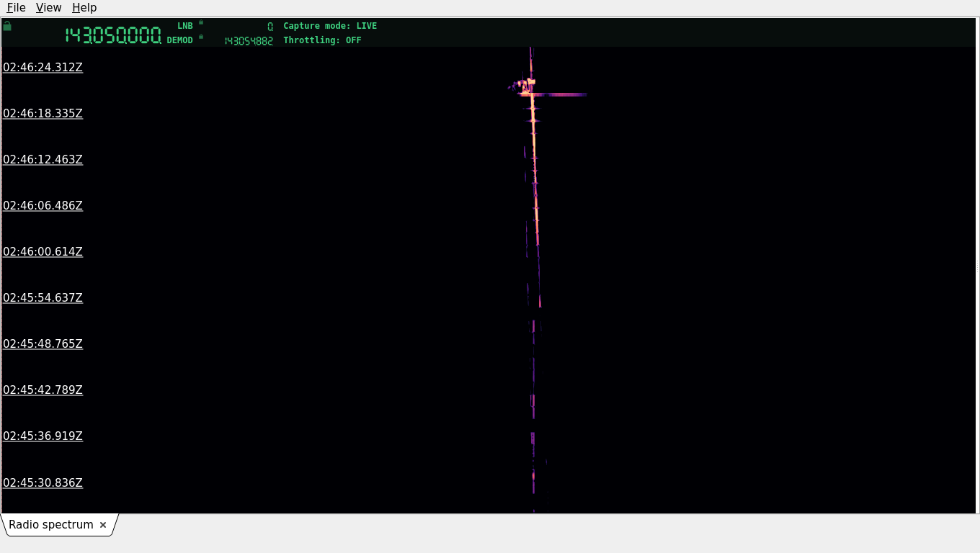Select the 02:45:36.919Z timestamp
Screen dimensions: 980x553
click(x=43, y=436)
